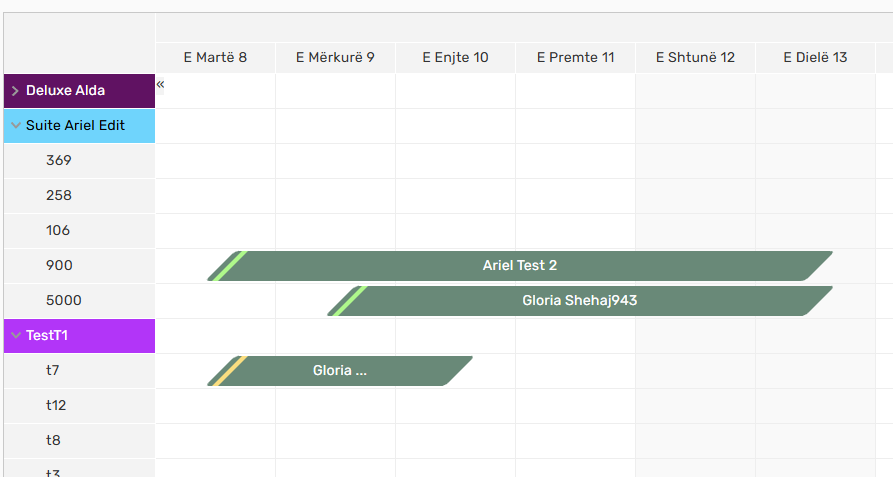Open the Gloria Shehaj943 reservation bar
893x477 pixels.
coord(580,301)
